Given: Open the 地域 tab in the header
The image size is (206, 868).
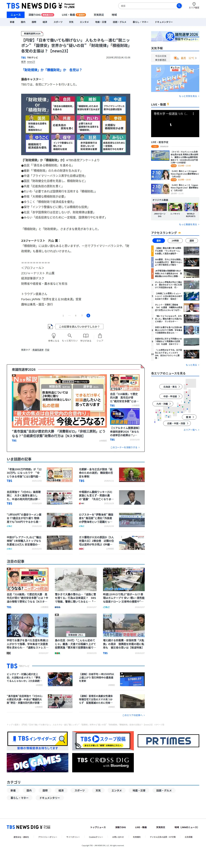Looking at the screenshot, I should tap(114, 15).
